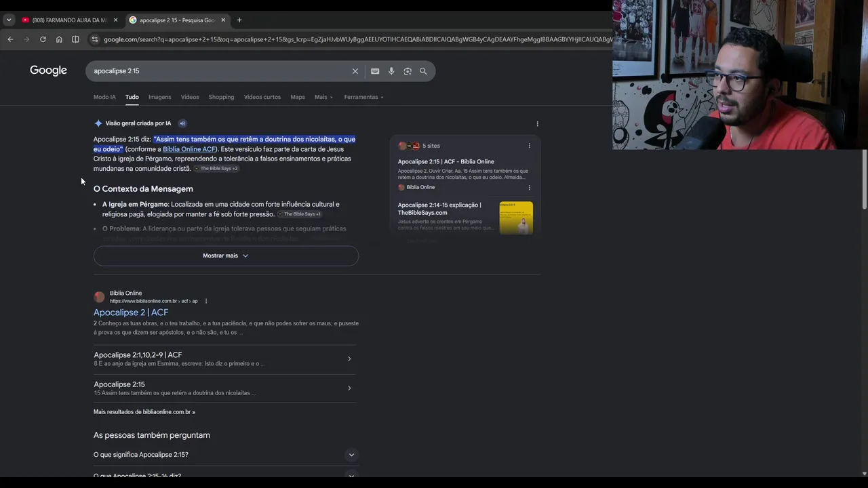Expand 'O que significa Apocalipse 2:15?'
The width and height of the screenshot is (868, 488).
pos(226,455)
